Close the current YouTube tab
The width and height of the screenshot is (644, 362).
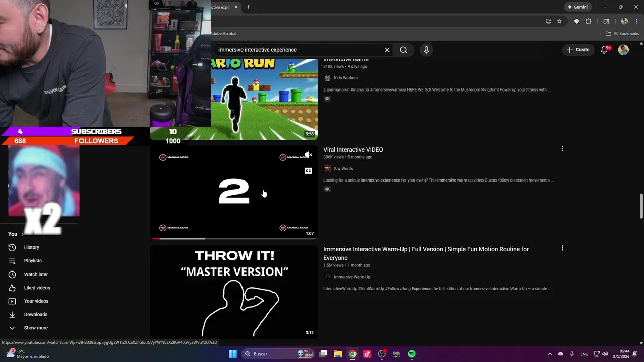click(236, 7)
